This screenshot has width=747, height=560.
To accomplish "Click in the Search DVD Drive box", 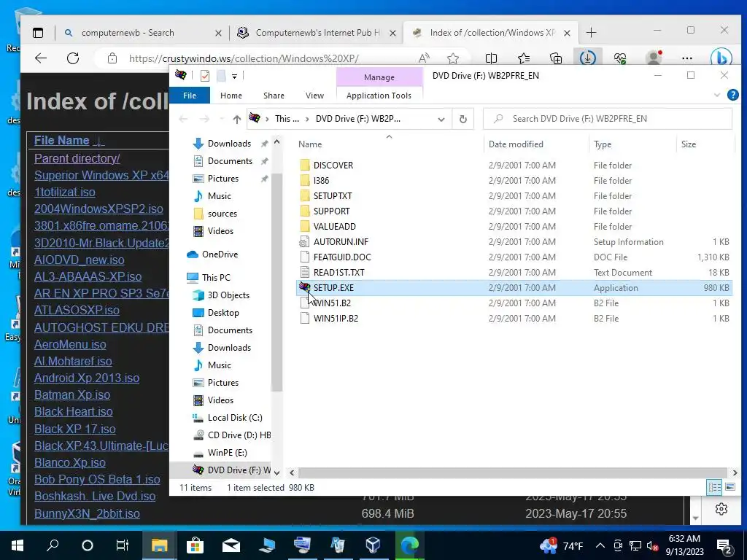I will [608, 119].
